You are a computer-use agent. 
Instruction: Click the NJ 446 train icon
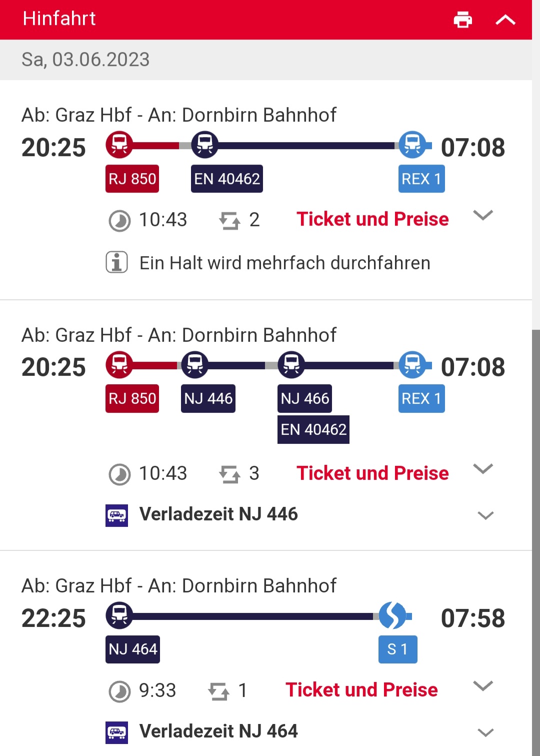(x=194, y=364)
